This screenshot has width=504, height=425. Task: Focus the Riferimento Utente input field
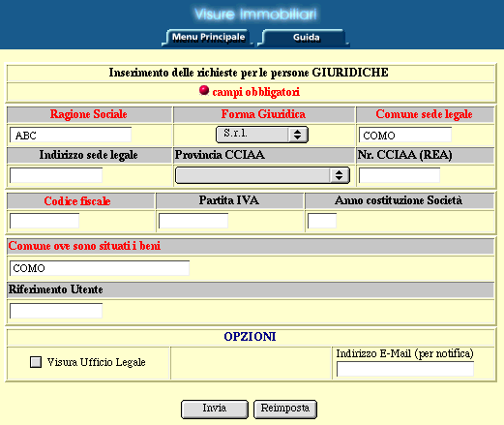56,311
